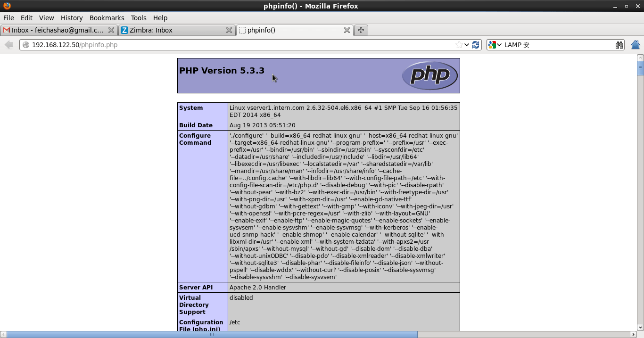Click the Zimbra icon on the tab

(124, 30)
